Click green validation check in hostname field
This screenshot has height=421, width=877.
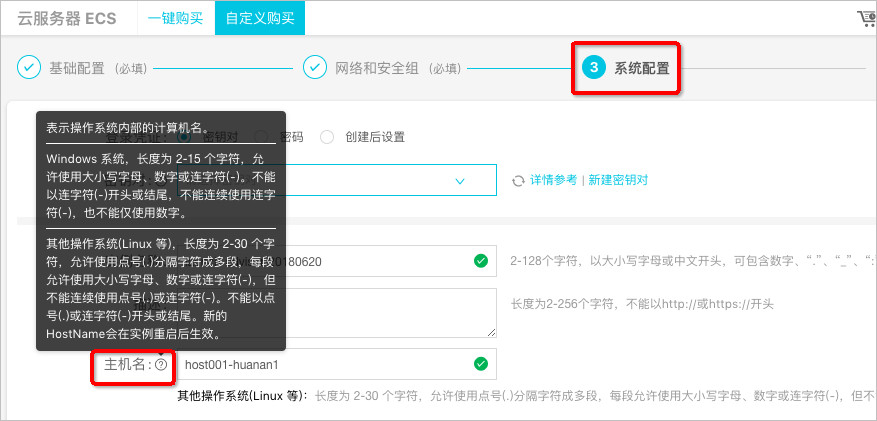480,364
